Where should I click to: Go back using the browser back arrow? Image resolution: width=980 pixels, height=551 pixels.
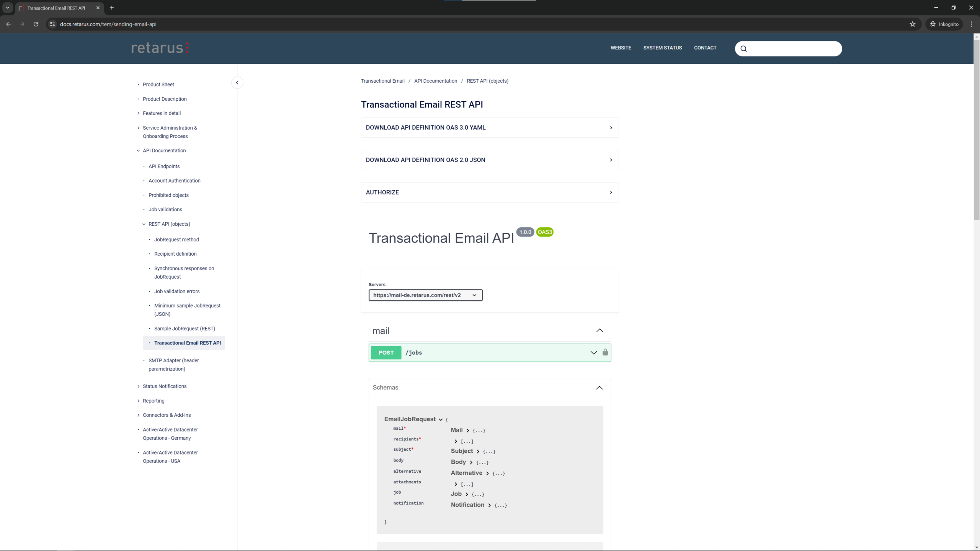tap(8, 24)
